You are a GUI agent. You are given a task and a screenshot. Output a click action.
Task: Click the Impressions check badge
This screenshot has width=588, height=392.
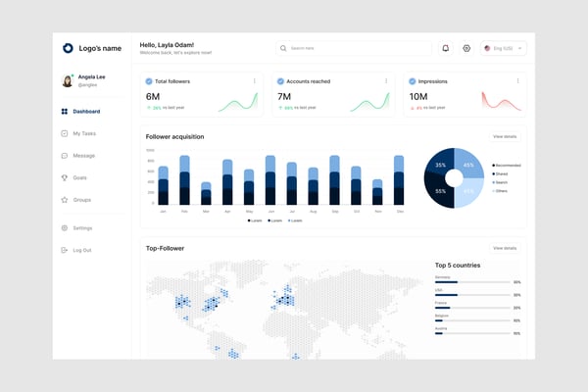(413, 81)
